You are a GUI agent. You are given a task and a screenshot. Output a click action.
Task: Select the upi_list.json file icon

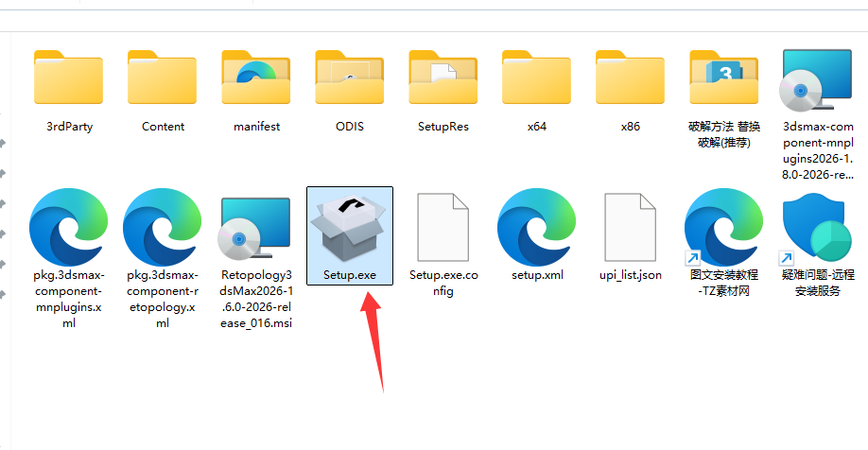point(630,227)
